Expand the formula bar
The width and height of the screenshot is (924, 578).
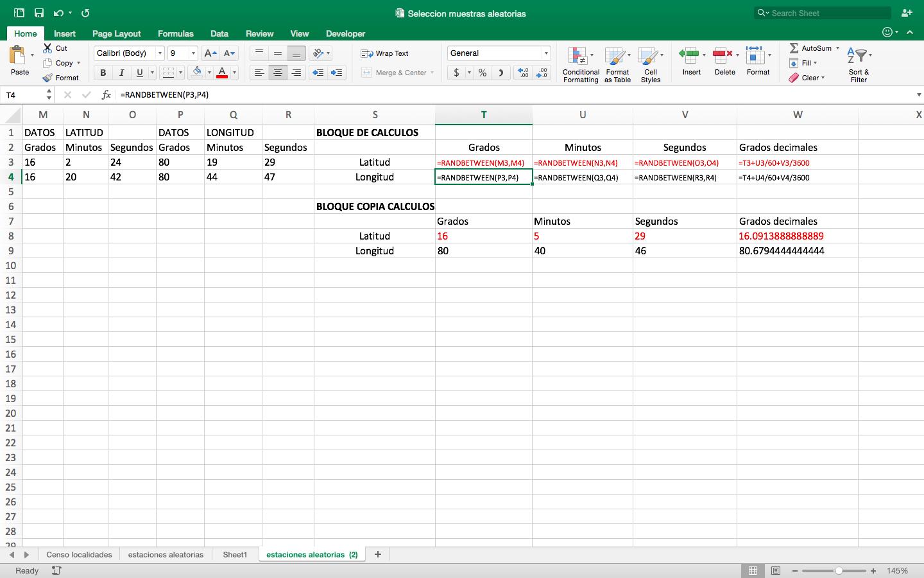tap(918, 94)
